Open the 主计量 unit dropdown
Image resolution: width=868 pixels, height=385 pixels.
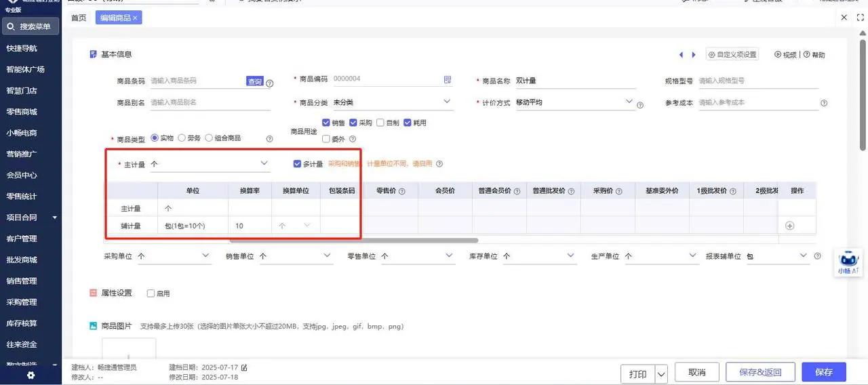(x=210, y=164)
